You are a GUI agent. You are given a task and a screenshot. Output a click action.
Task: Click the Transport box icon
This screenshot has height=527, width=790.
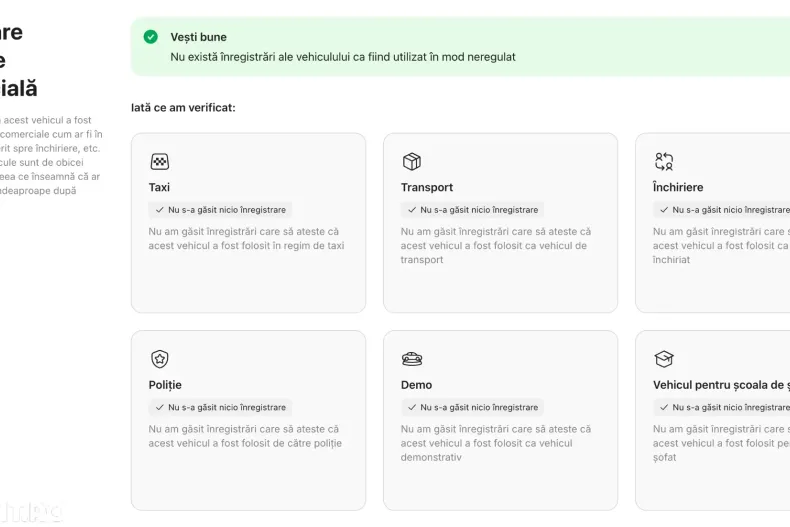pyautogui.click(x=411, y=162)
